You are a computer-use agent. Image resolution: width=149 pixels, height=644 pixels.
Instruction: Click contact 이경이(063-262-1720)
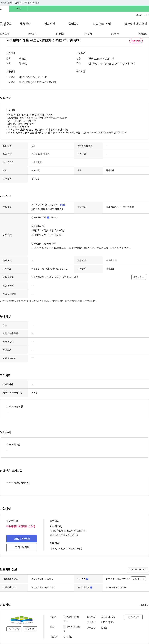click(x=43, y=587)
